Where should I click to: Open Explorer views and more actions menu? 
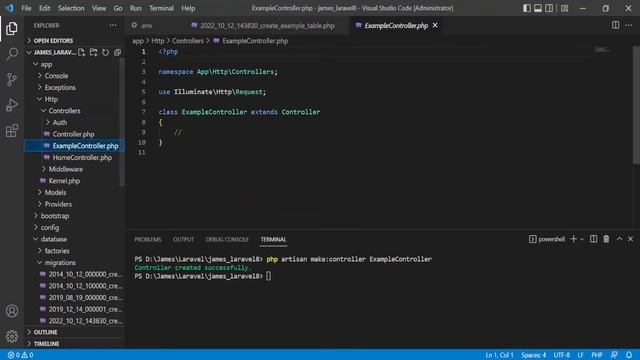click(x=113, y=25)
